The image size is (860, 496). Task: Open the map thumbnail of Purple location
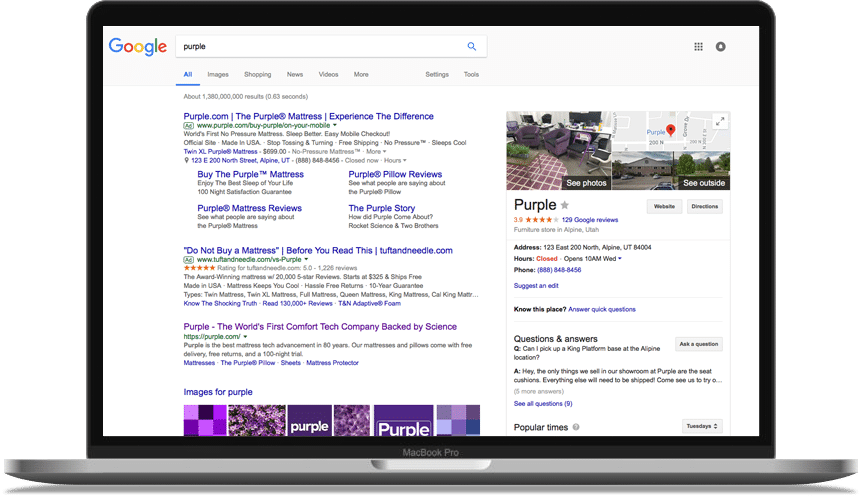point(671,131)
